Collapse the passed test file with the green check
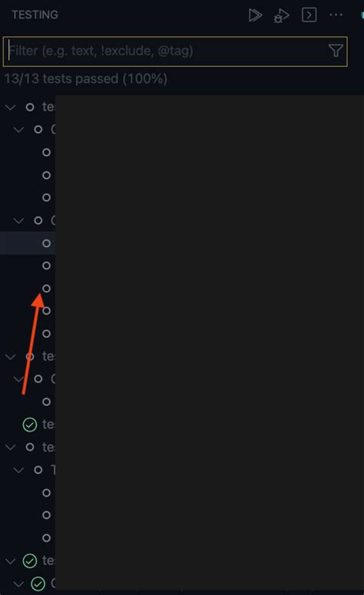 pyautogui.click(x=11, y=561)
